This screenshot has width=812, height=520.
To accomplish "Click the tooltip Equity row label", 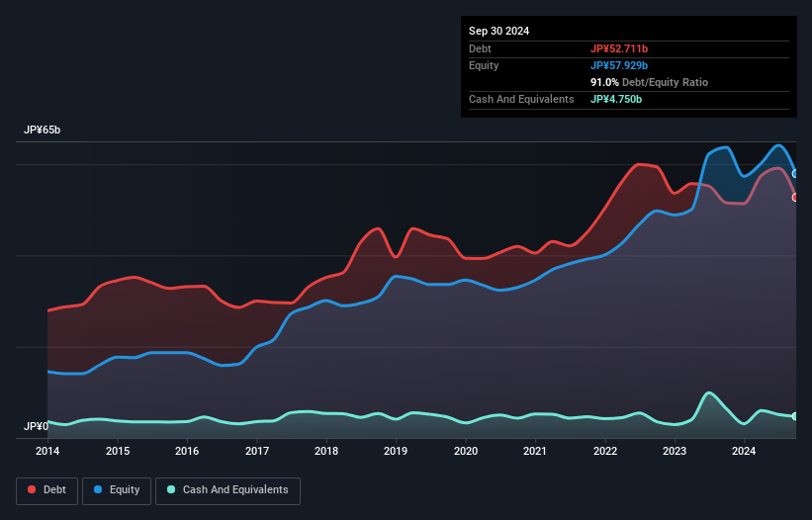I will tap(484, 65).
